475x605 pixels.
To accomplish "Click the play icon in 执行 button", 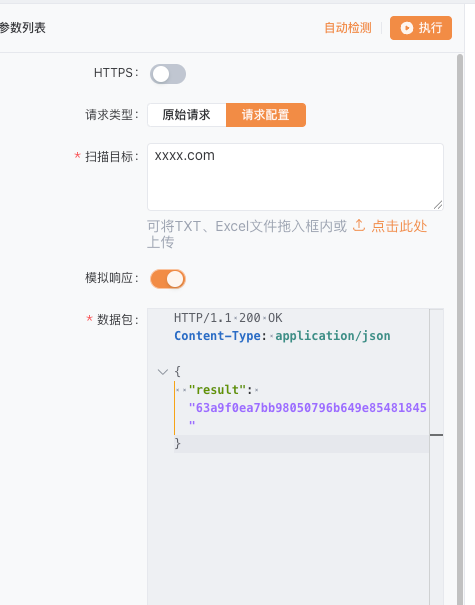I will coord(407,28).
